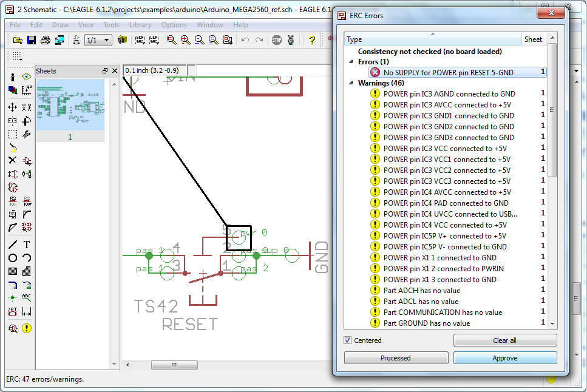This screenshot has width=587, height=392.
Task: Click the Help question mark icon
Action: pos(312,40)
